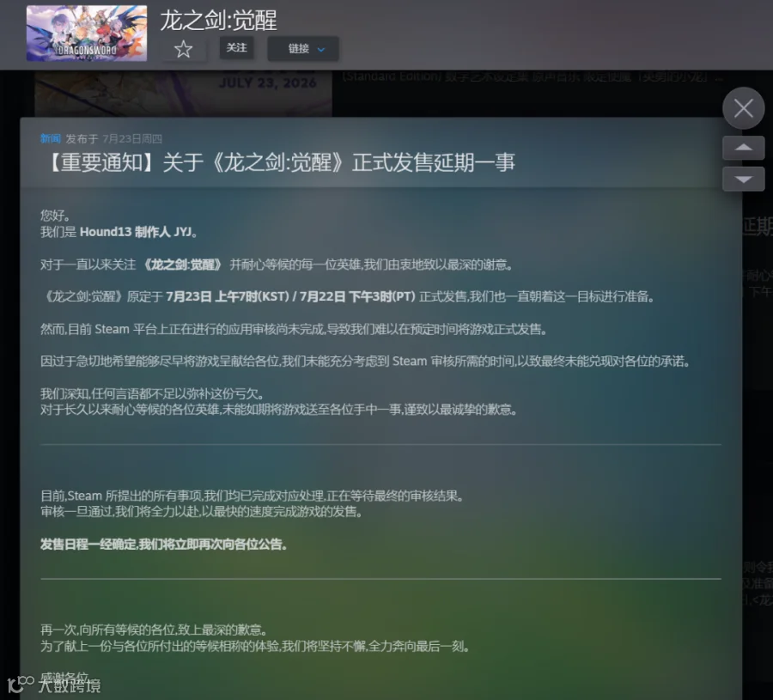Screen dimensions: 773x700
Task: Click the 关注 follow button
Action: click(x=237, y=48)
